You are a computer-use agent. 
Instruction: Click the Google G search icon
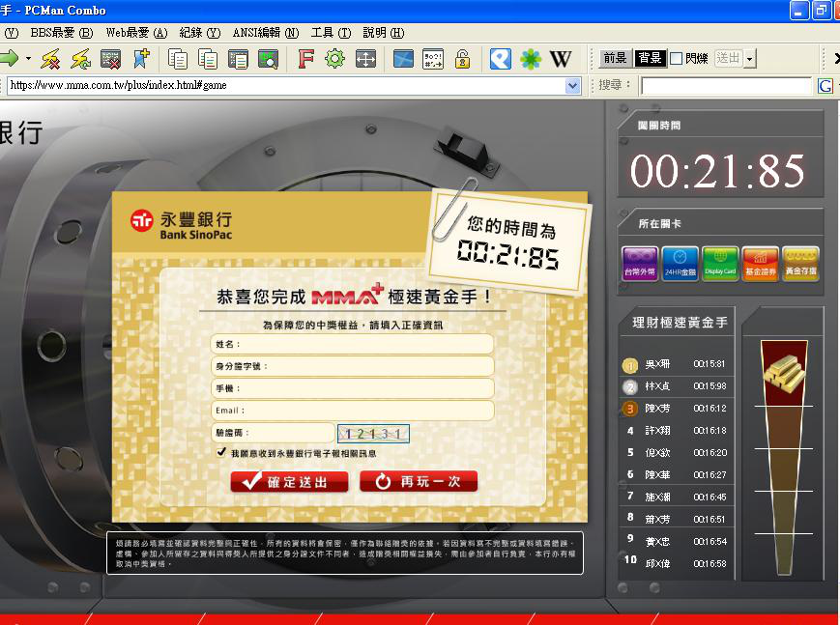click(x=825, y=85)
